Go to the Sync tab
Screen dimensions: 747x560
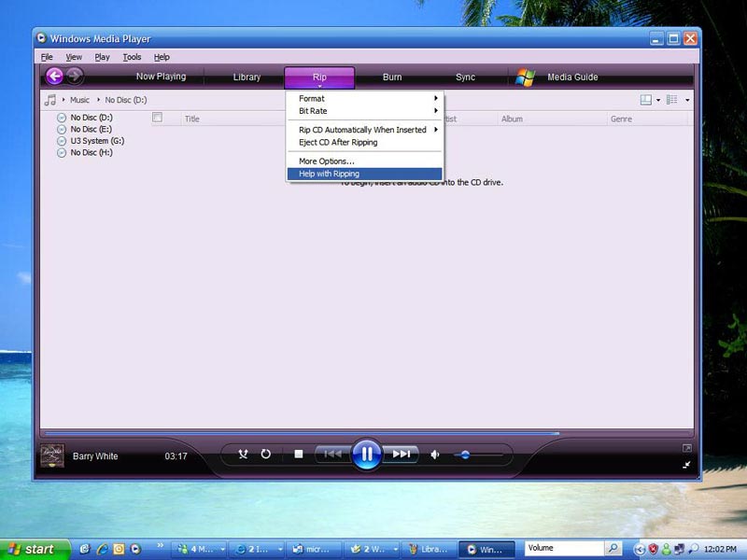465,77
